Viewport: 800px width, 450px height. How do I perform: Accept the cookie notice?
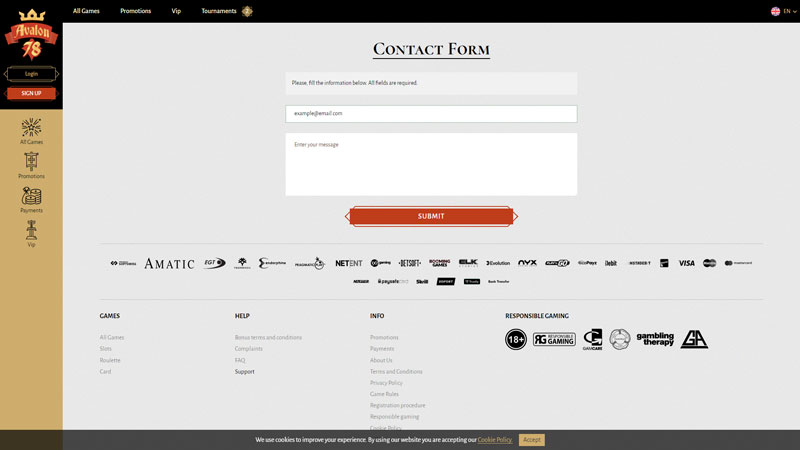coord(531,440)
